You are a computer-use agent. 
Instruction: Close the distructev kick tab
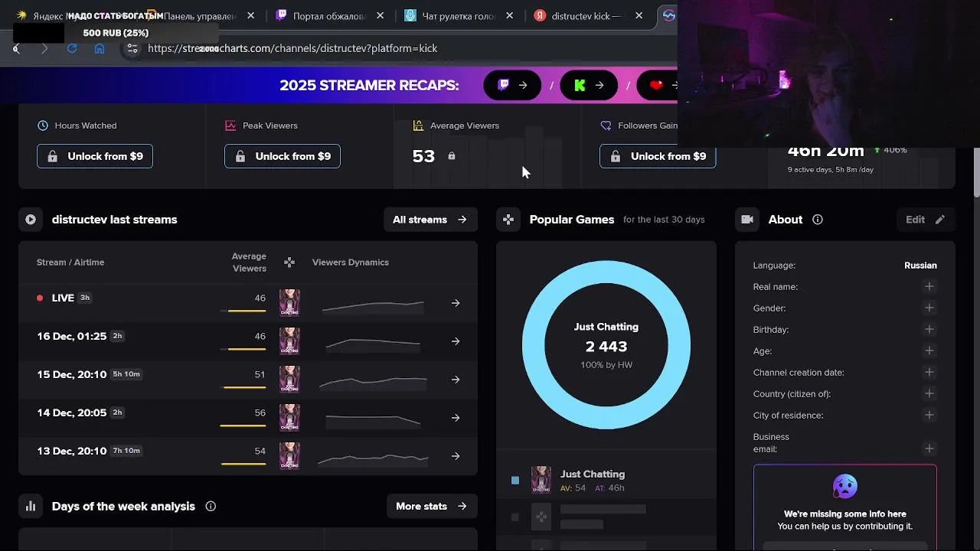pos(639,15)
